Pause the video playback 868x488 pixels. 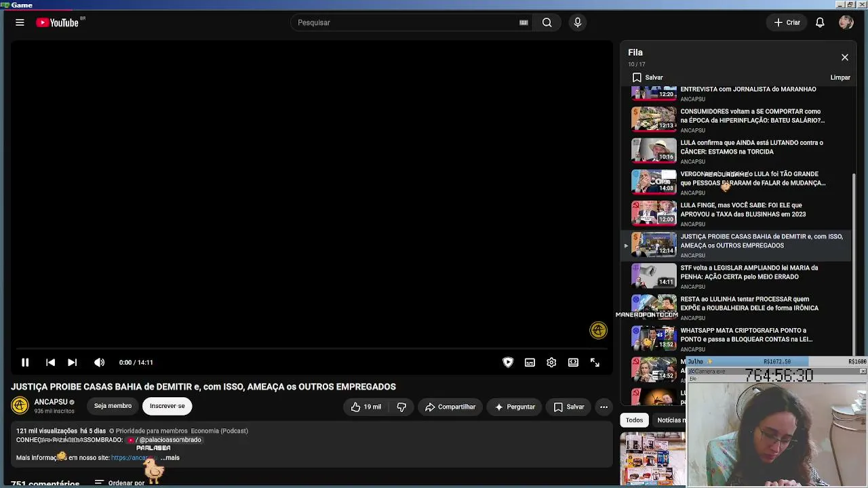[25, 363]
